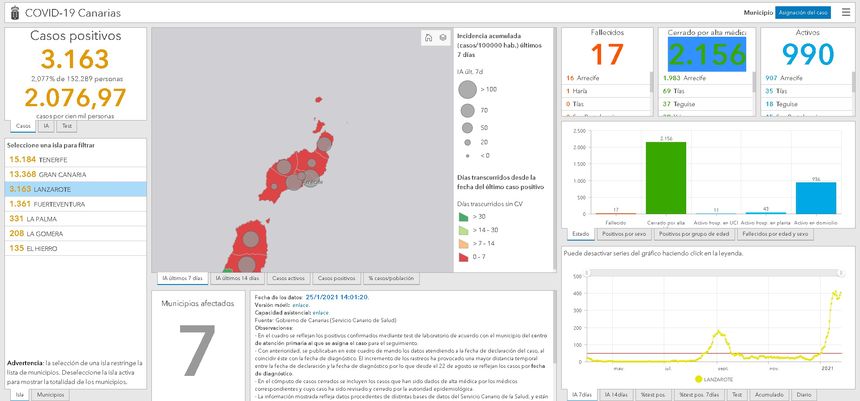
Task: Open the hamburger menu in header
Action: tap(846, 12)
